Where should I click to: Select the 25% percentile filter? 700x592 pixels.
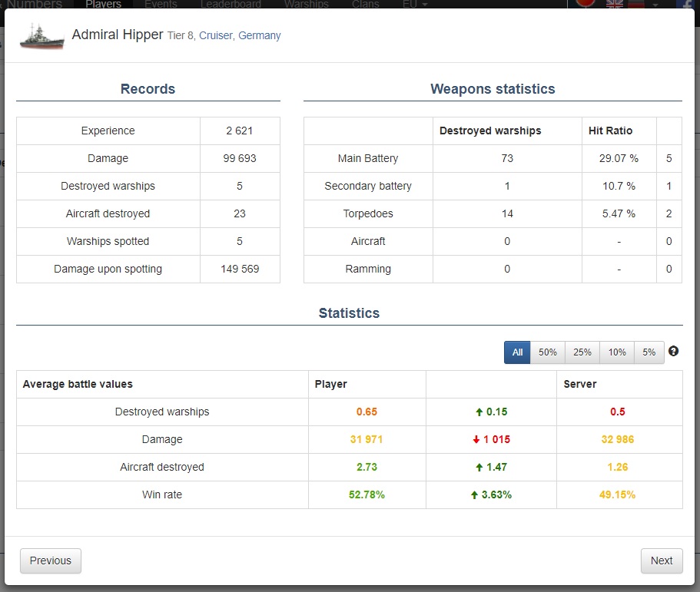582,352
